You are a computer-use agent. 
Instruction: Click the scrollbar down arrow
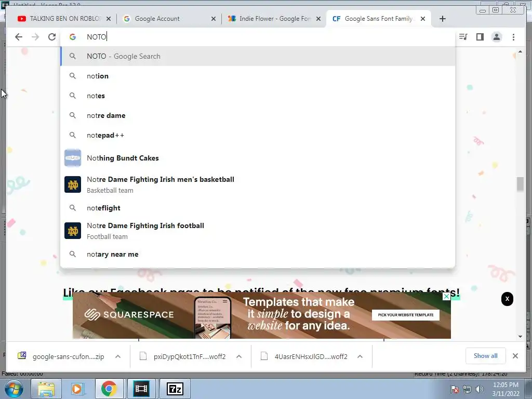click(520, 337)
